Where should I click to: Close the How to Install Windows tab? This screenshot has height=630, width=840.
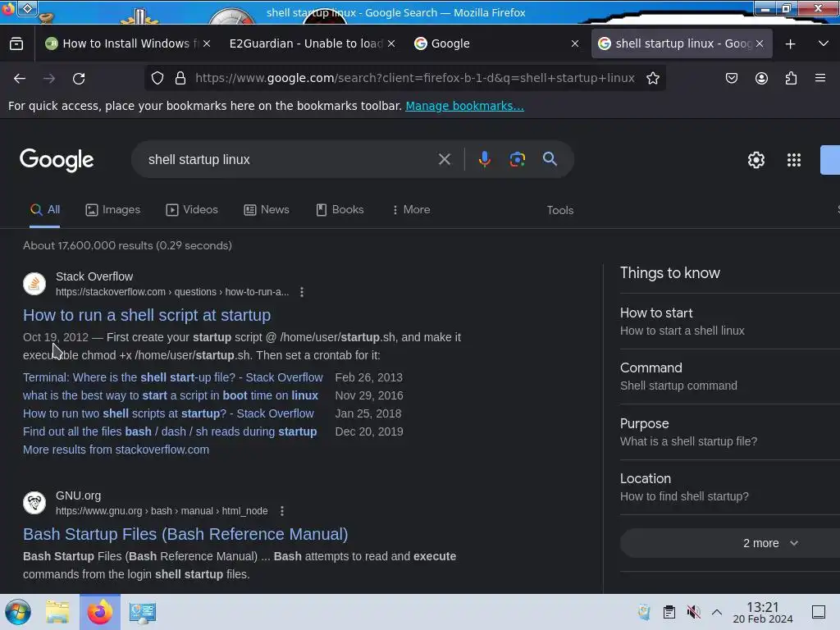click(x=207, y=43)
